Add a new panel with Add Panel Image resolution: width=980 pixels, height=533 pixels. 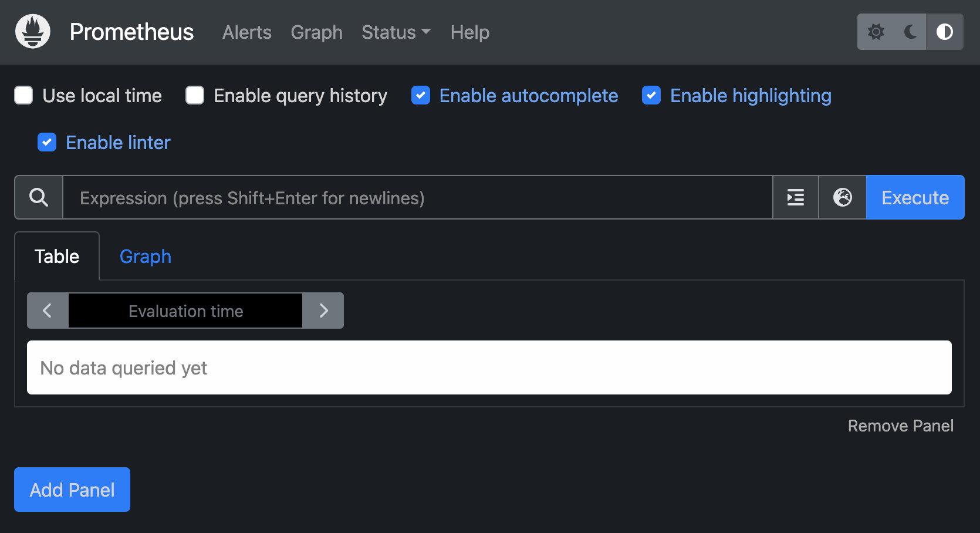point(72,490)
